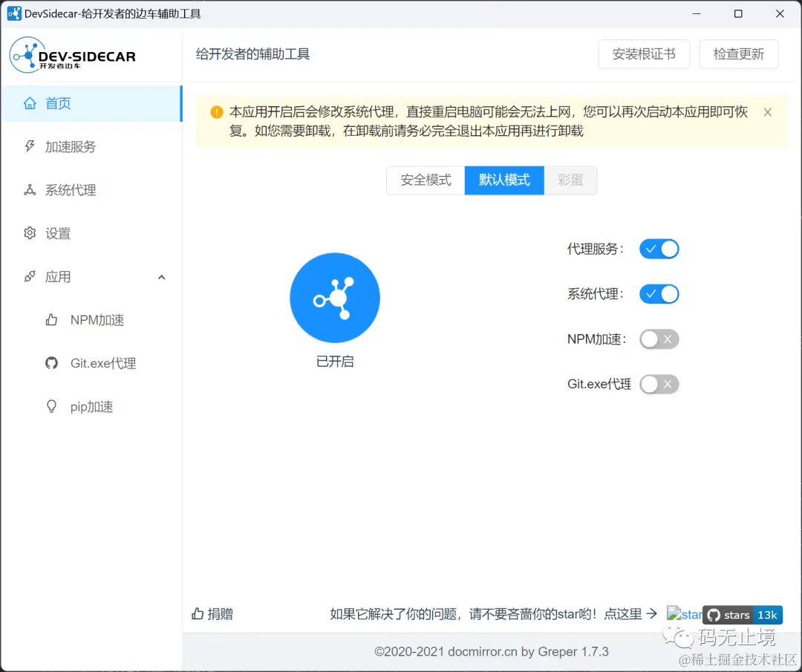Click the GitHub icon beside Git.exe代理
This screenshot has height=672, width=802.
[x=51, y=363]
